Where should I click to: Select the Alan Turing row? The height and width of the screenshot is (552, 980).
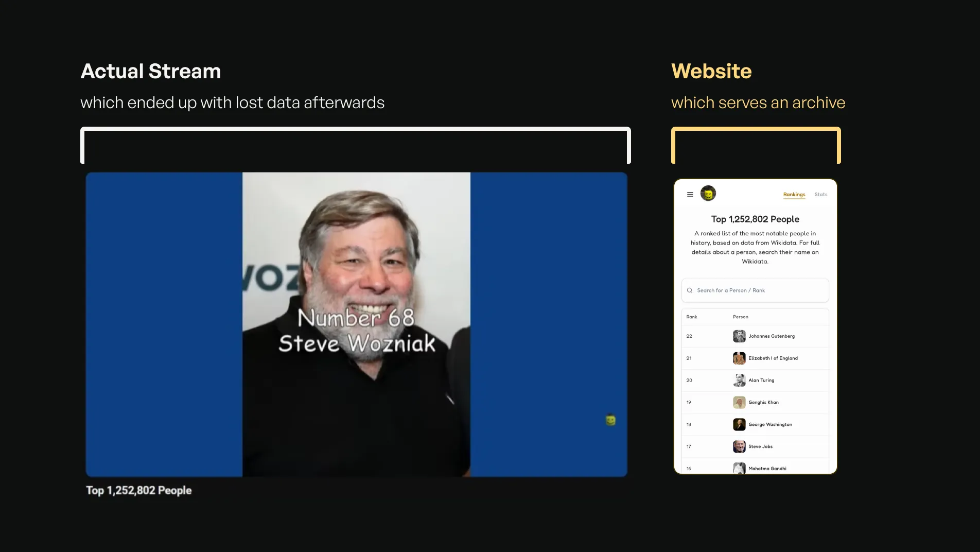pyautogui.click(x=755, y=381)
